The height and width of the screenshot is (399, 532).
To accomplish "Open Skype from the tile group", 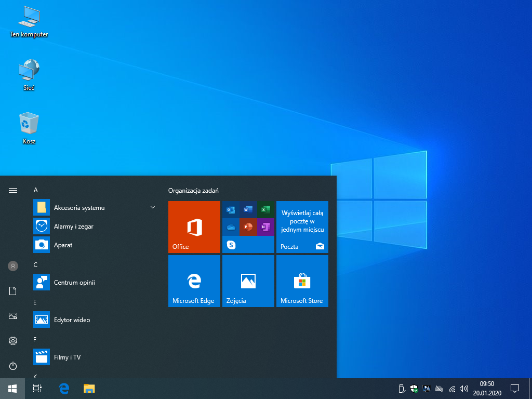I will (x=231, y=244).
